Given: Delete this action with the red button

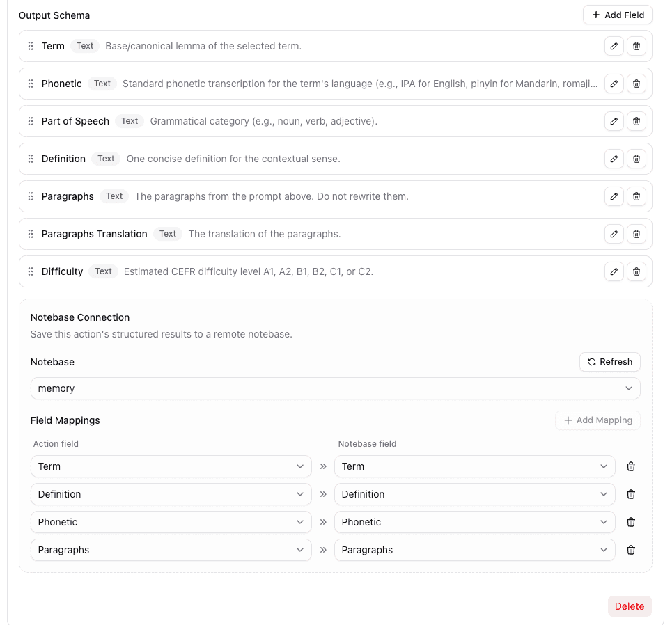Looking at the screenshot, I should 629,606.
